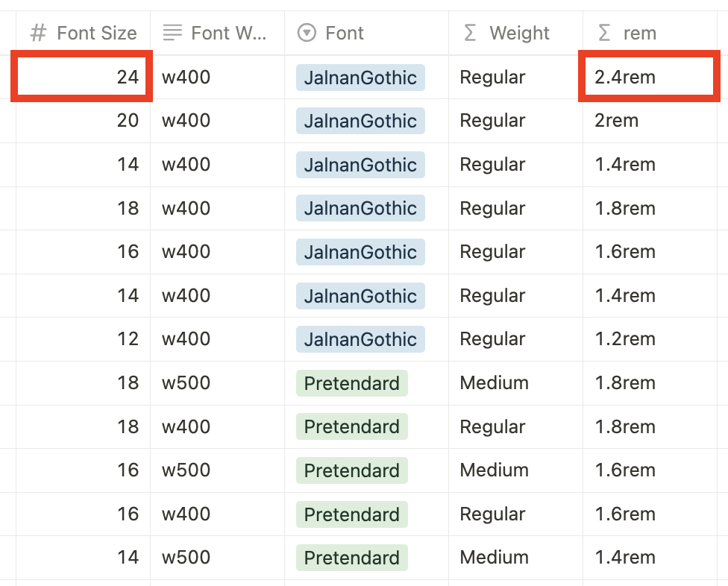The image size is (728, 586).
Task: Open the Weight column header menu
Action: click(516, 33)
